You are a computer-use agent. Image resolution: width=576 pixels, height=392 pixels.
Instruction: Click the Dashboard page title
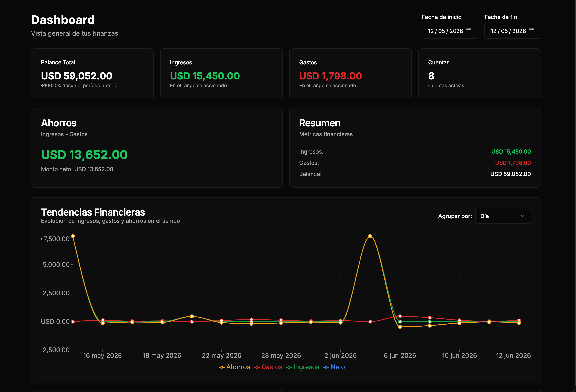point(63,20)
